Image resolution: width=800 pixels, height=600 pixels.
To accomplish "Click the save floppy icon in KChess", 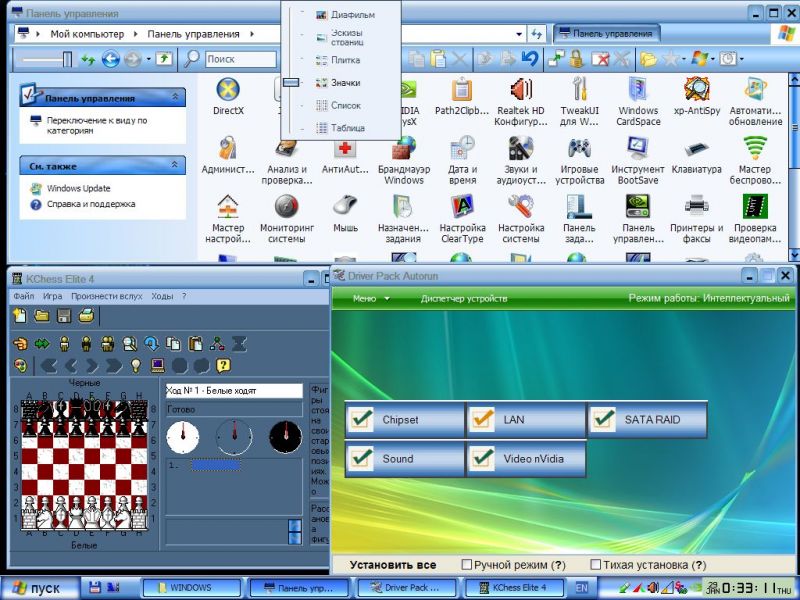I will pos(64,316).
